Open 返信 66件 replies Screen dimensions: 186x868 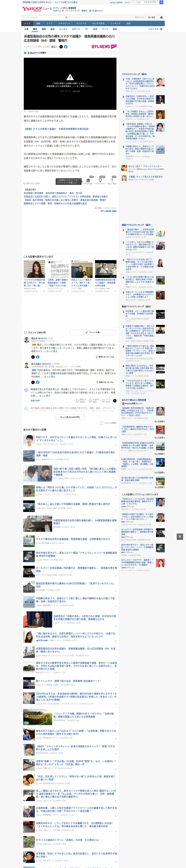click(35, 401)
